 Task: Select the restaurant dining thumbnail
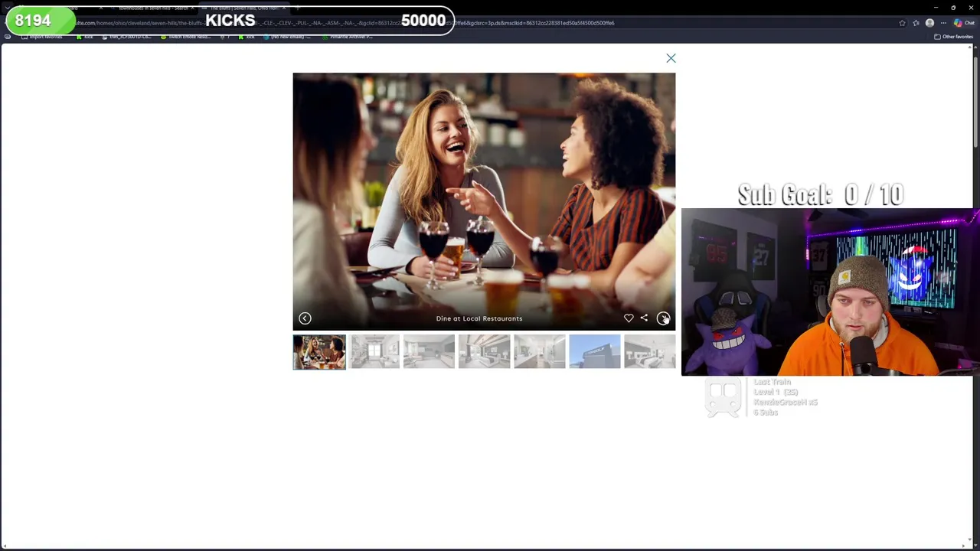319,352
